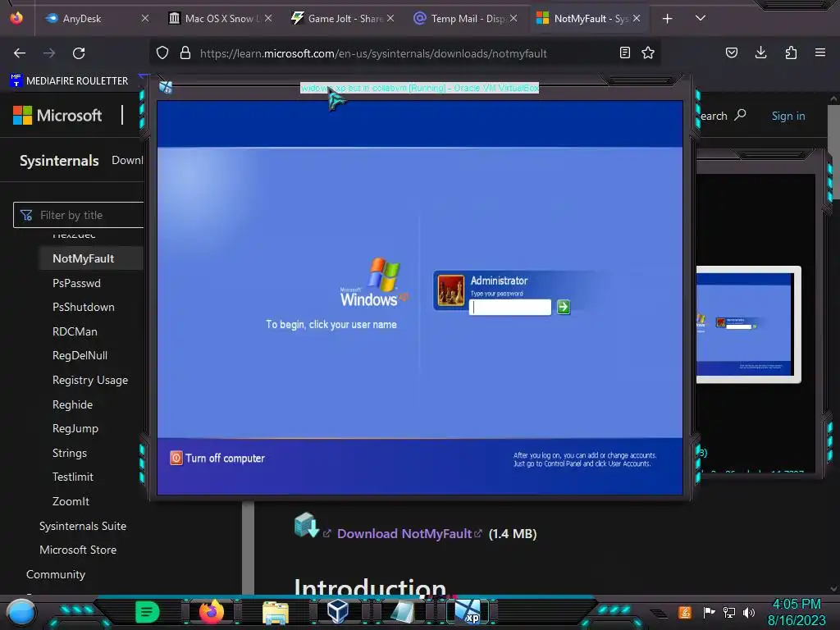
Task: Reload the current page
Action: tap(79, 53)
